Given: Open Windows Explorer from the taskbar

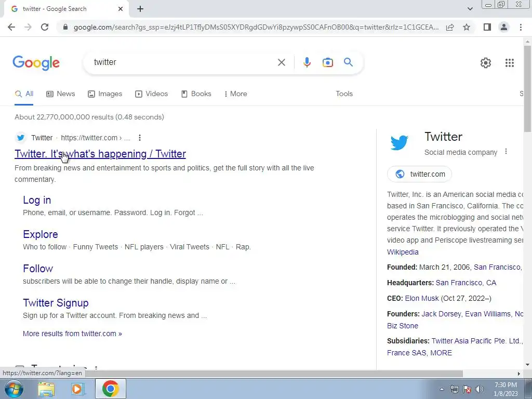Looking at the screenshot, I should coord(46,389).
